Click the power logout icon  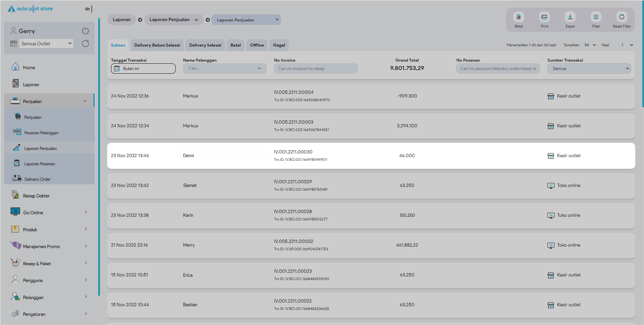pyautogui.click(x=85, y=31)
